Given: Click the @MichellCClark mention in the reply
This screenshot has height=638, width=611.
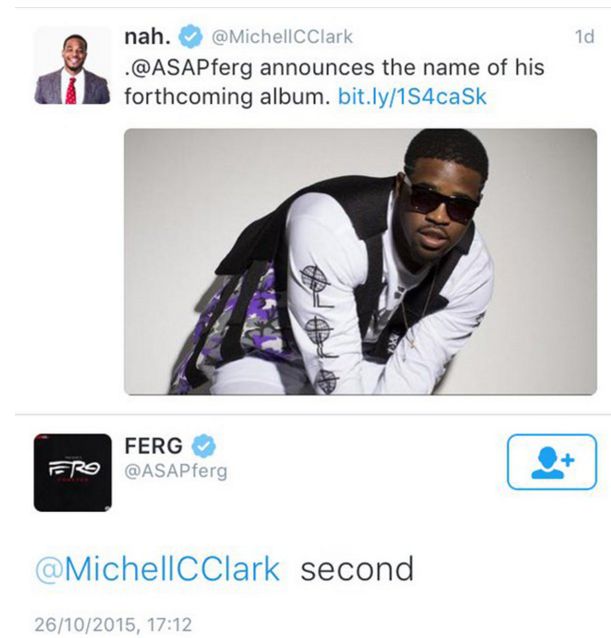Looking at the screenshot, I should [158, 568].
